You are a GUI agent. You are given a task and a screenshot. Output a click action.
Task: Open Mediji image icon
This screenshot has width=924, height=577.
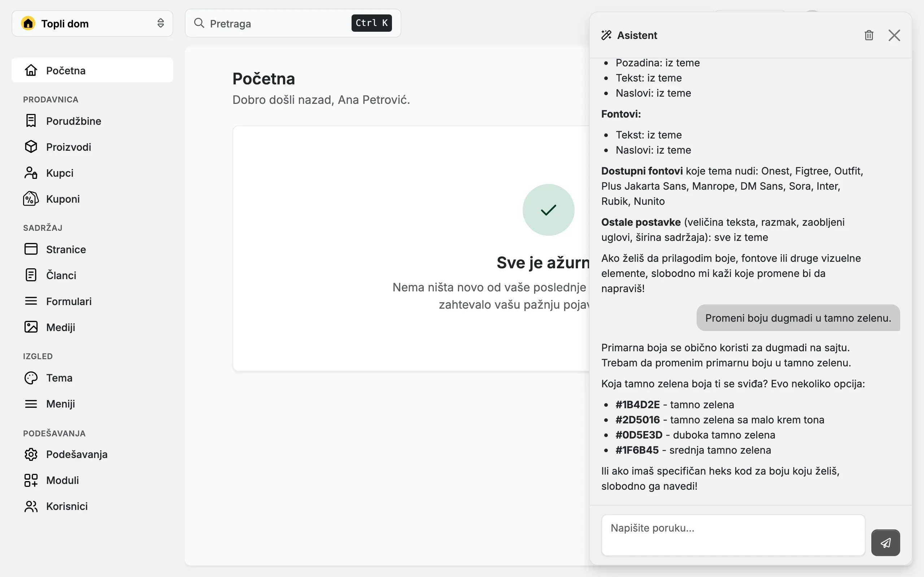coord(31,327)
